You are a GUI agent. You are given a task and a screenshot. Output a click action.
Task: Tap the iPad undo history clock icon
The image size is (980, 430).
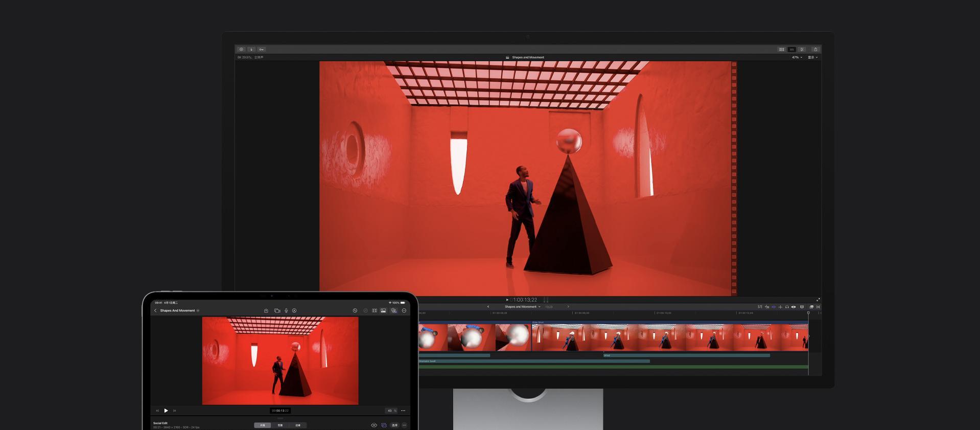(x=355, y=310)
